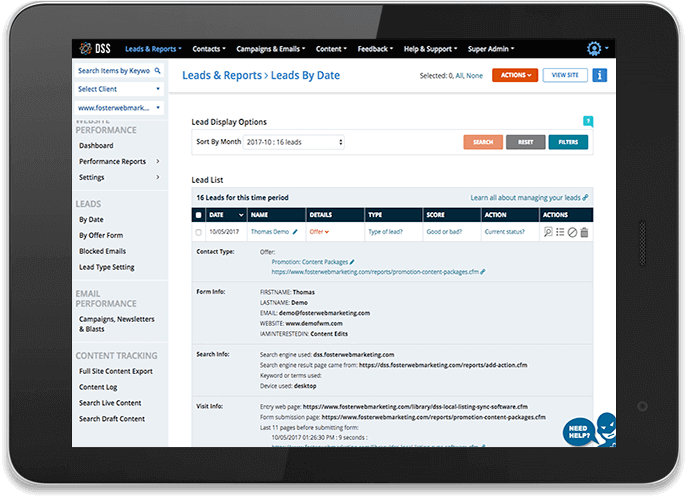Click the teal help question icon above Filters
This screenshot has width=687, height=498.
(588, 121)
